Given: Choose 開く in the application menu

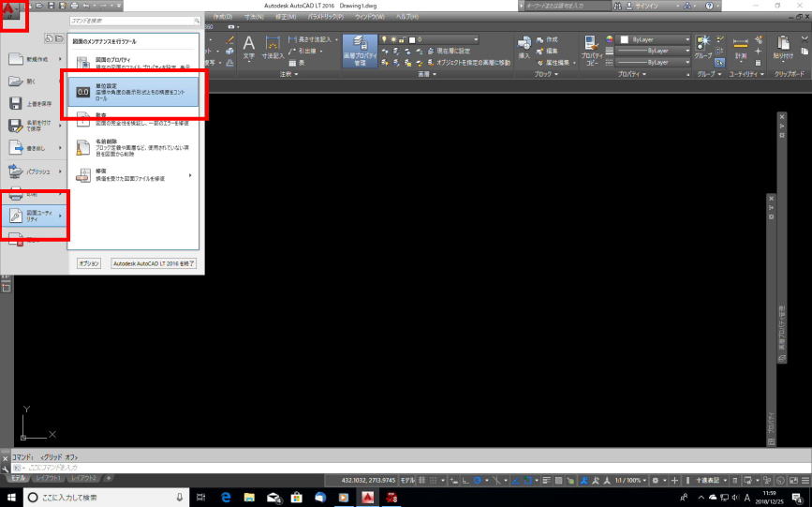Looking at the screenshot, I should point(35,82).
